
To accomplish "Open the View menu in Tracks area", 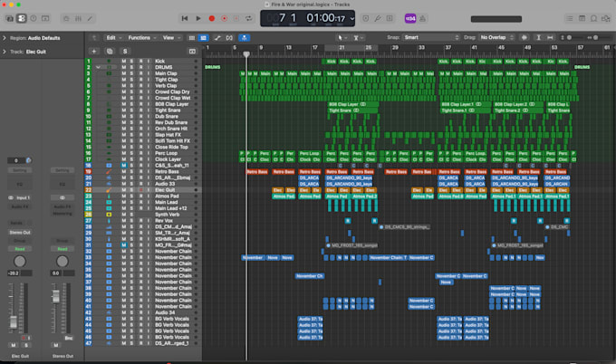I will 172,38.
